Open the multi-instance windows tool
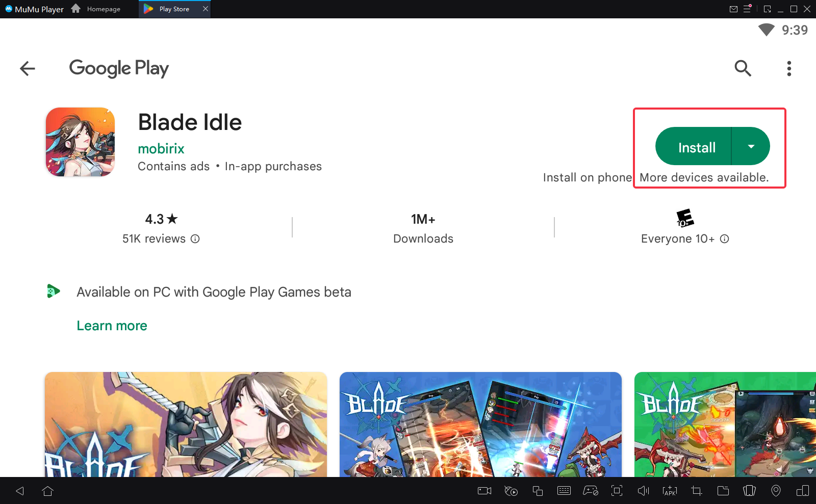 [x=538, y=491]
